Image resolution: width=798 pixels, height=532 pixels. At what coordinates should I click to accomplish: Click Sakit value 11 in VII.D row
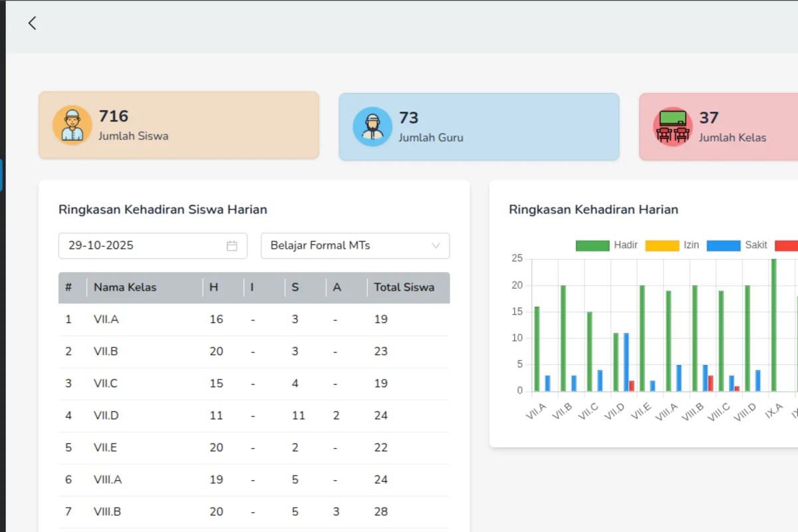click(298, 416)
